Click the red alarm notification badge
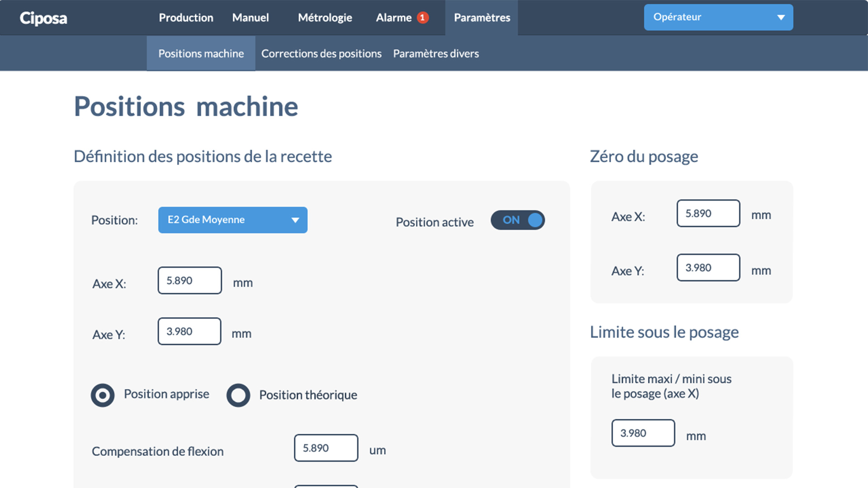The width and height of the screenshot is (868, 488). tap(422, 18)
